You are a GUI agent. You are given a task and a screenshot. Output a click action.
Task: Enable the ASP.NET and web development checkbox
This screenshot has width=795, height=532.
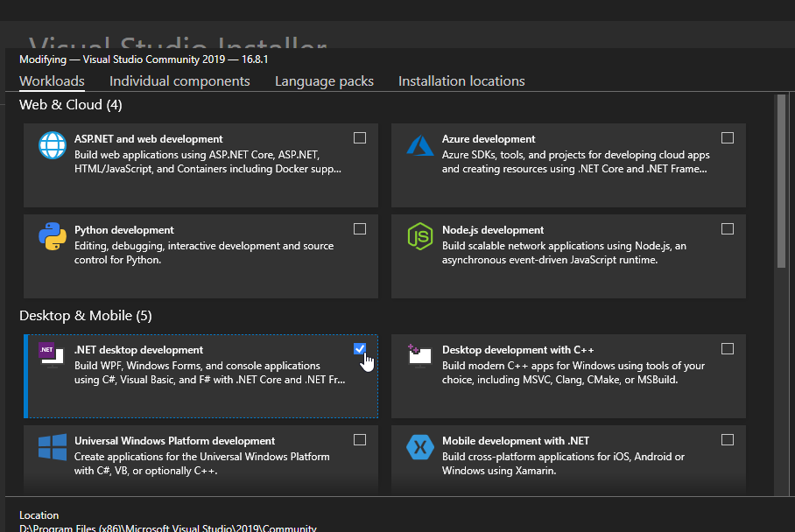pos(360,138)
